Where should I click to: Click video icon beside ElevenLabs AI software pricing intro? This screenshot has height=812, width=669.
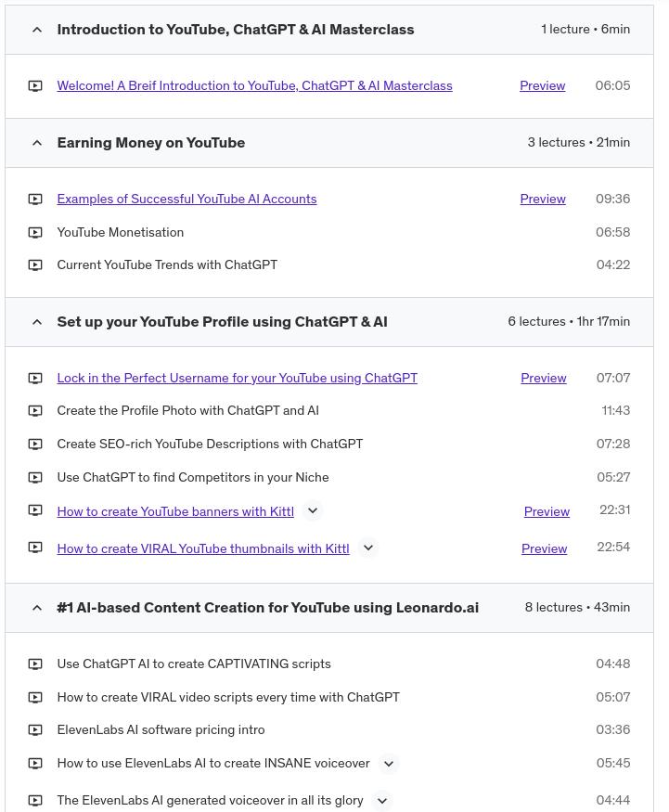click(x=35, y=729)
